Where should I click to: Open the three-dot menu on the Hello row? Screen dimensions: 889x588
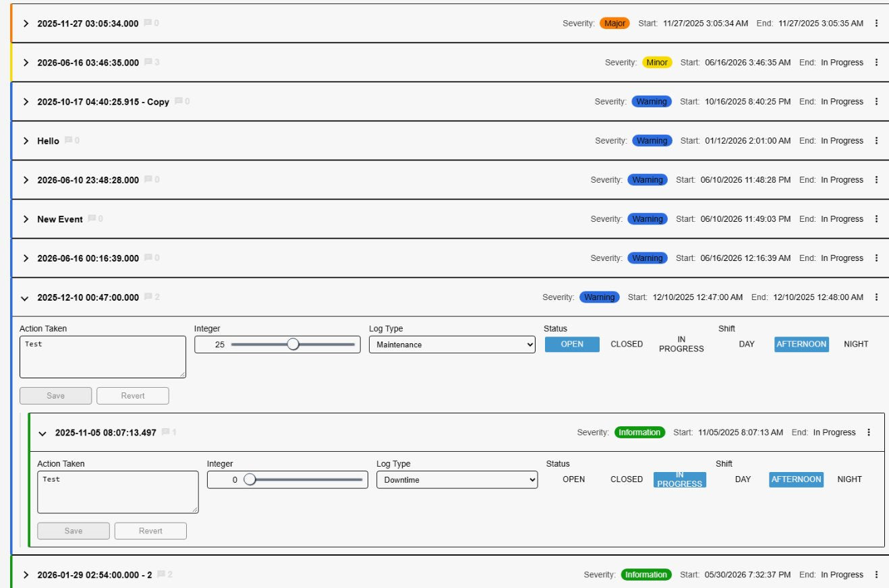876,141
